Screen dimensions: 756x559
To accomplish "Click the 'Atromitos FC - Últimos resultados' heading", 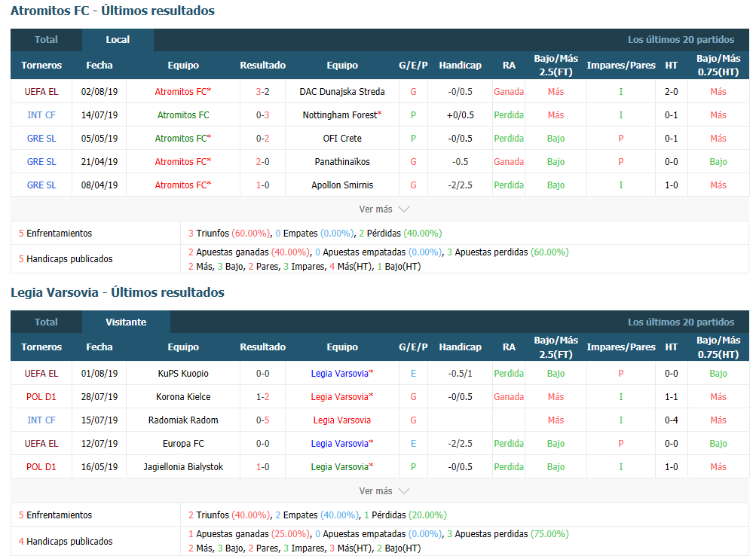I will click(x=113, y=11).
